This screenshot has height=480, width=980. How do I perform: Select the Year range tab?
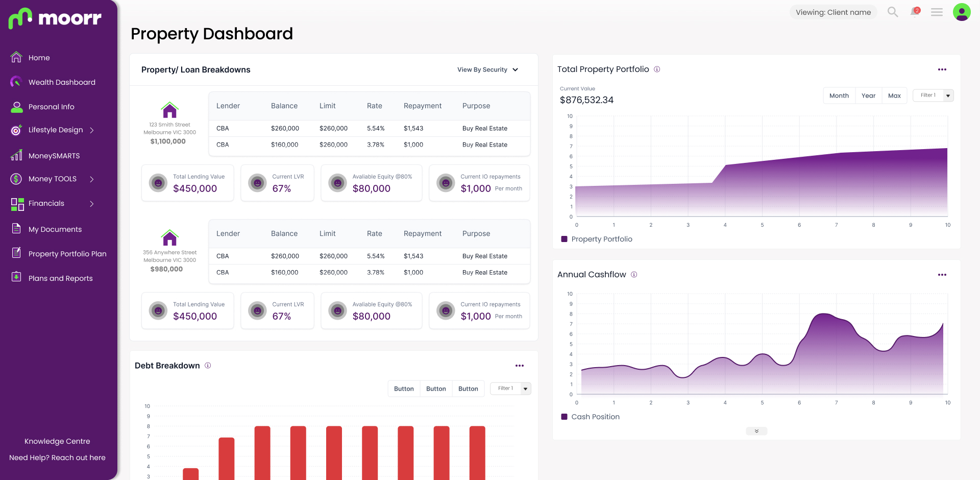869,95
